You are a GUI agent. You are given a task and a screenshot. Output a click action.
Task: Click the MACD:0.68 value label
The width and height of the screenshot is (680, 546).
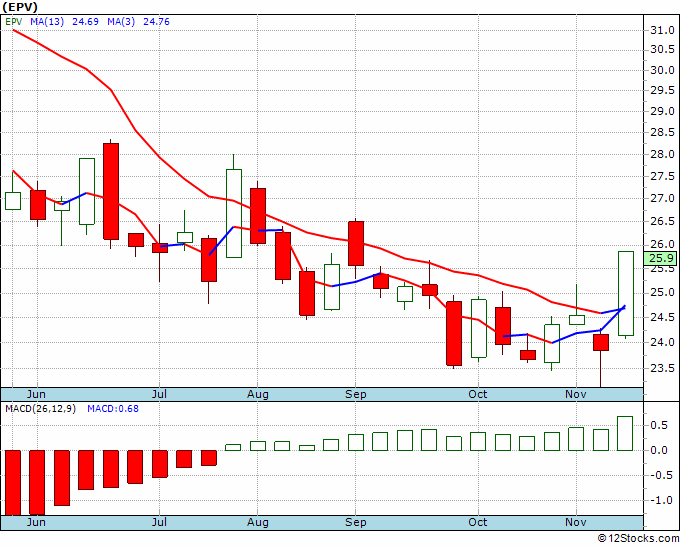113,409
